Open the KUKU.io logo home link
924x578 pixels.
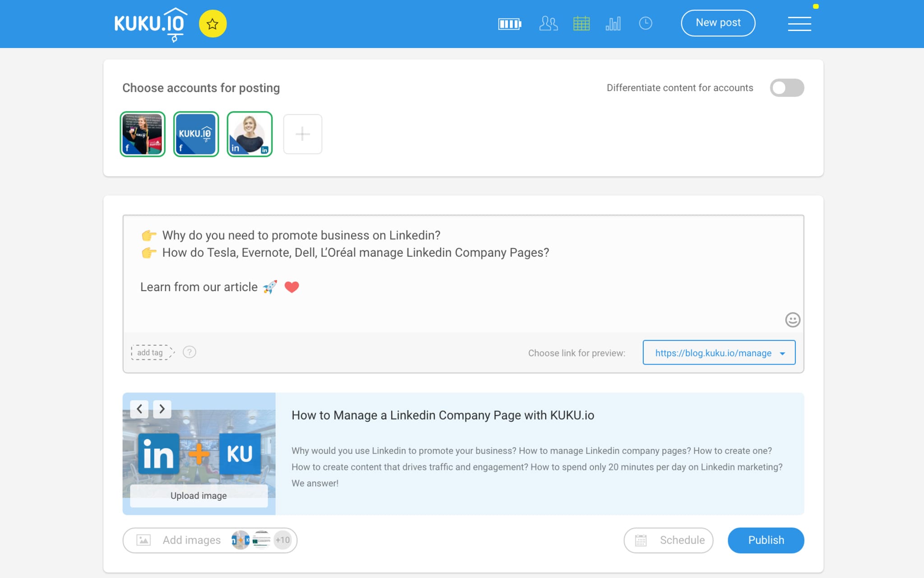click(151, 24)
